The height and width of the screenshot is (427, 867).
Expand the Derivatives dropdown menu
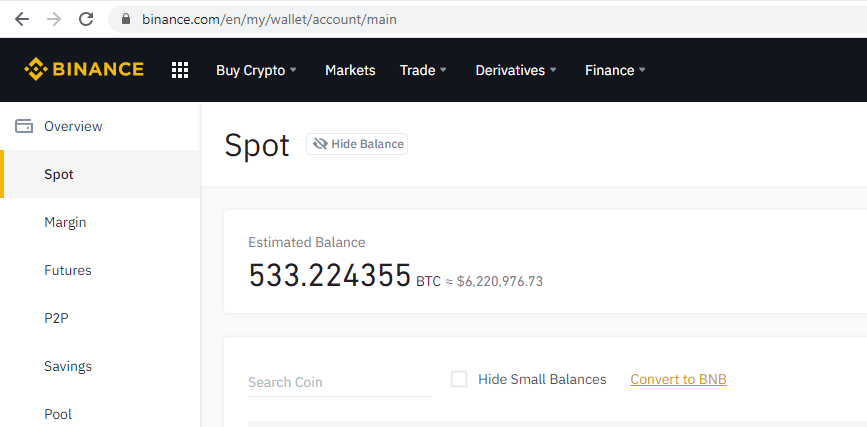click(516, 70)
